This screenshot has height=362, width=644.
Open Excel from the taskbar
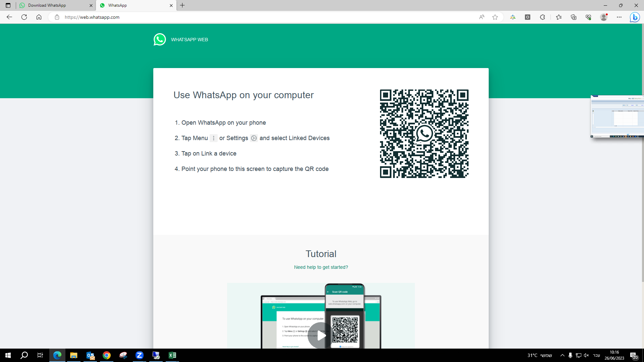tap(172, 355)
